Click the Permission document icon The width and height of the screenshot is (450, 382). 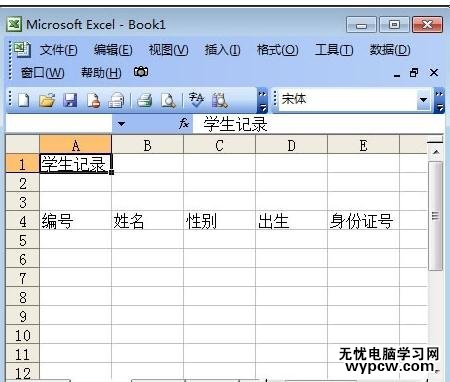pos(93,100)
